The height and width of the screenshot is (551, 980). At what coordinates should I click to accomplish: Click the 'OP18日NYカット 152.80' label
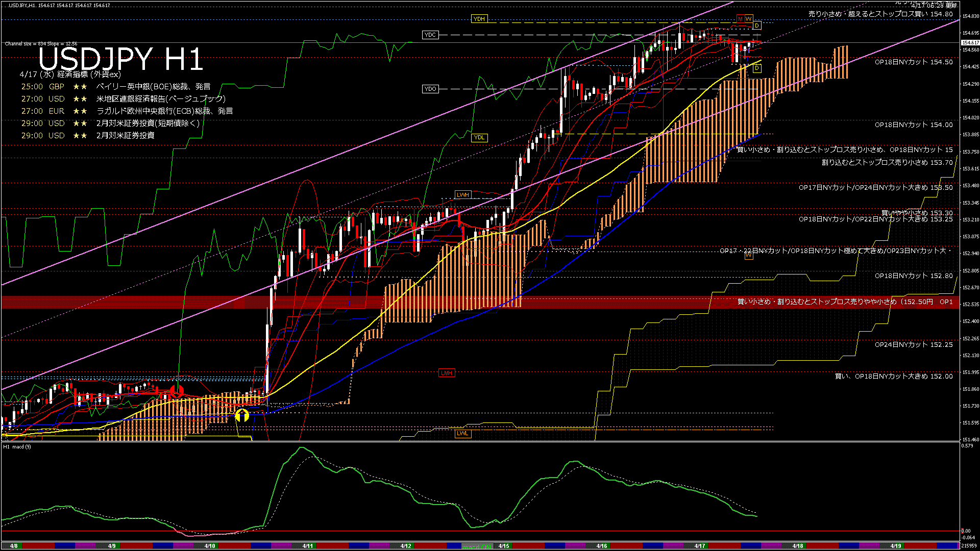[x=914, y=276]
